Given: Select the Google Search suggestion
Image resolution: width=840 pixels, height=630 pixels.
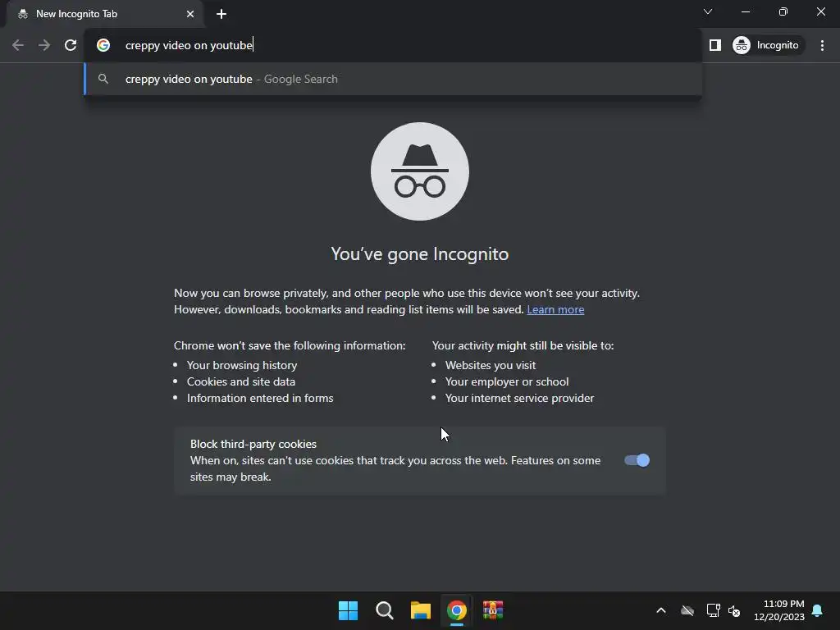Looking at the screenshot, I should tap(393, 80).
